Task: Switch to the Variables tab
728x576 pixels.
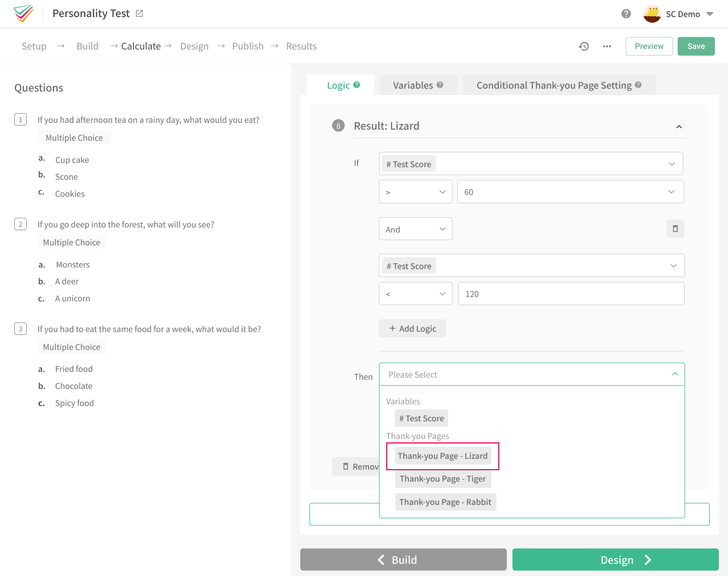Action: [x=414, y=84]
